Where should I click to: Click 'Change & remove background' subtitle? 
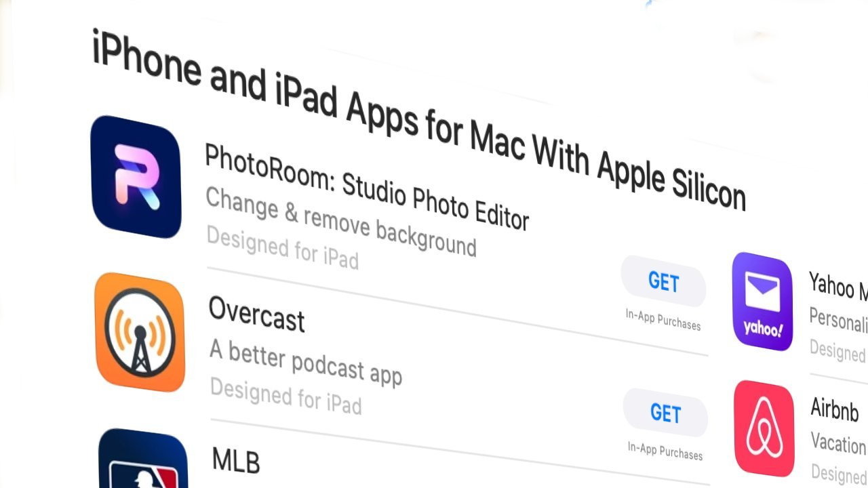tap(340, 223)
